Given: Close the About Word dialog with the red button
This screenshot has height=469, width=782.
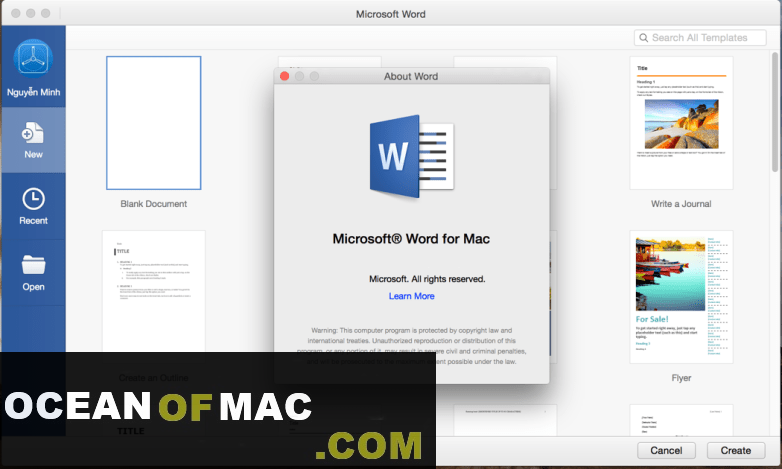Looking at the screenshot, I should point(285,76).
